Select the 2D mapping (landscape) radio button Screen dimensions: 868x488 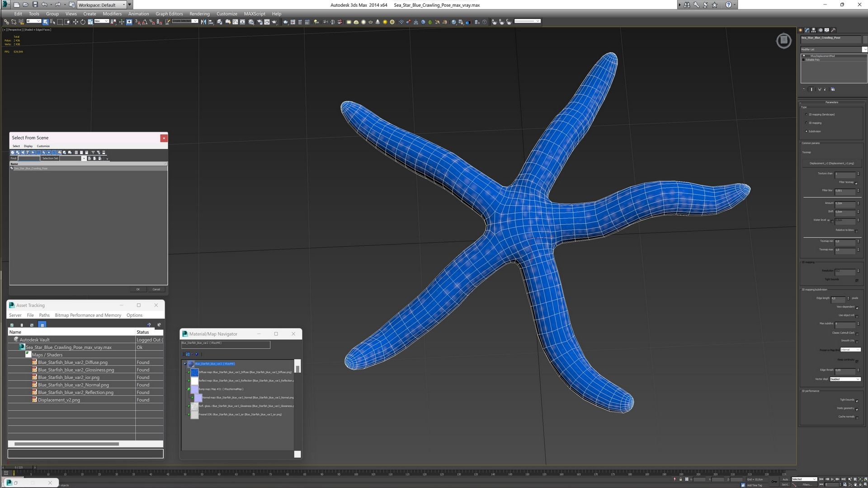tap(807, 115)
